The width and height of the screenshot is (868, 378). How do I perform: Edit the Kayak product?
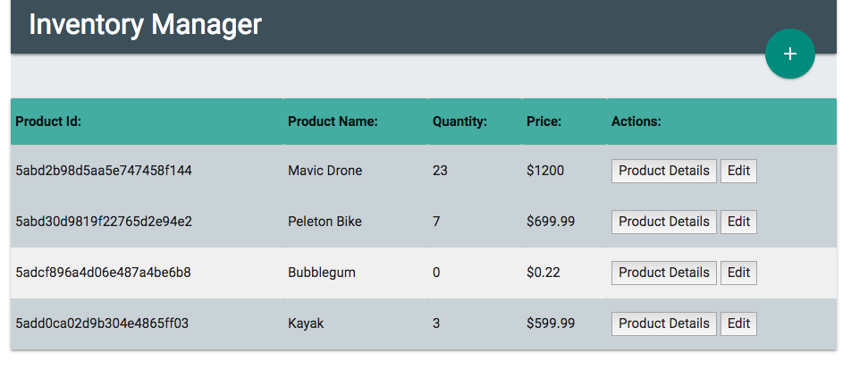pos(738,323)
